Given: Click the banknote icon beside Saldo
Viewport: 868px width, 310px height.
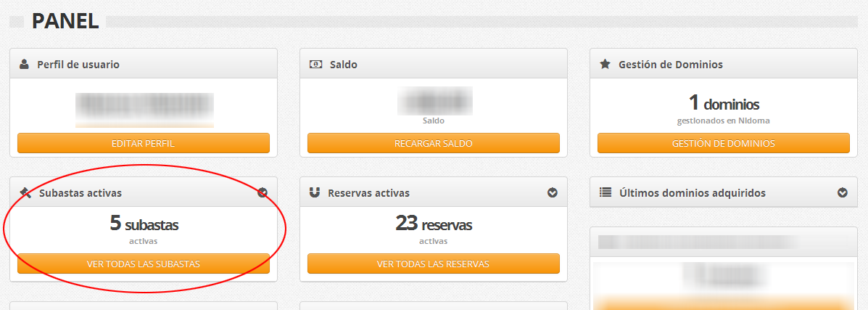Looking at the screenshot, I should tap(315, 65).
